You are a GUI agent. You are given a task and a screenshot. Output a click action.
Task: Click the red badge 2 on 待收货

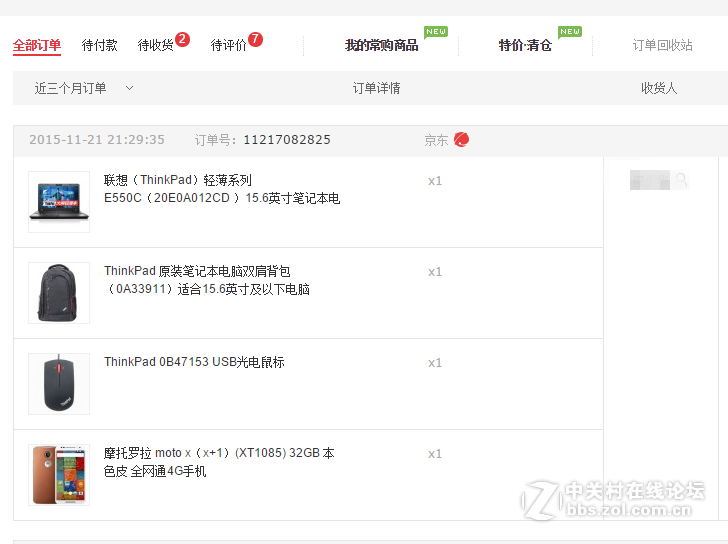pos(182,39)
